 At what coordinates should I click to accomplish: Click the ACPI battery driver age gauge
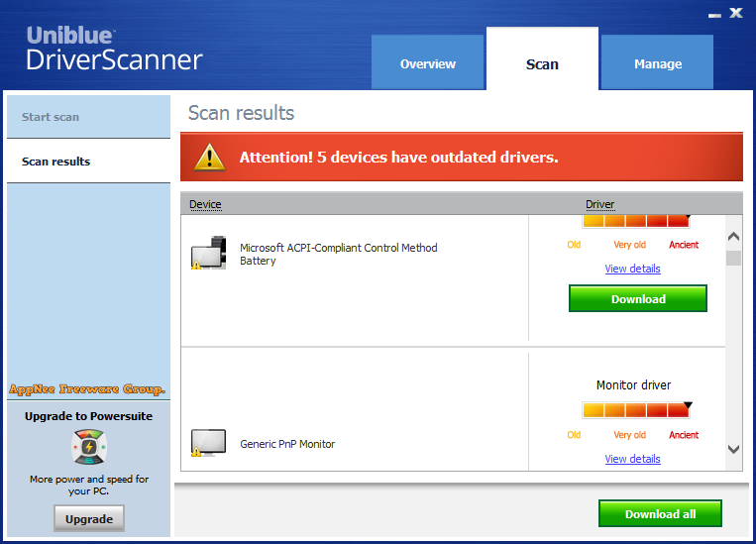click(x=636, y=221)
